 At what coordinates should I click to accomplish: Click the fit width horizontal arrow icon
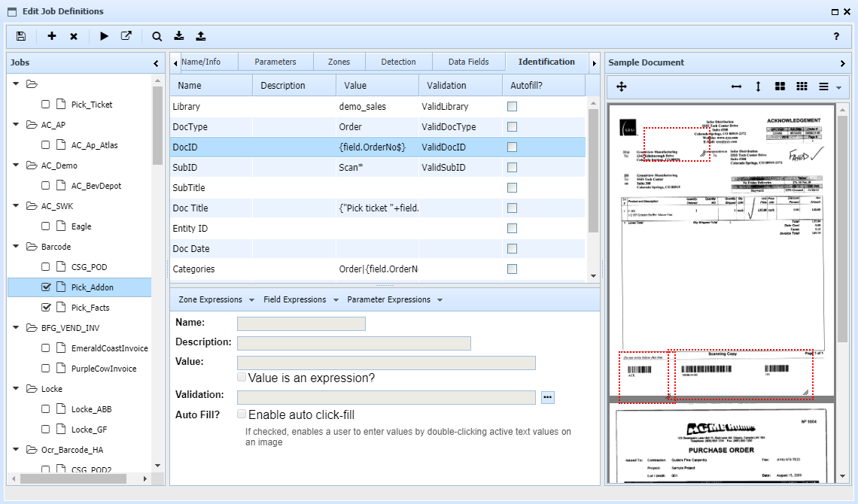click(736, 87)
